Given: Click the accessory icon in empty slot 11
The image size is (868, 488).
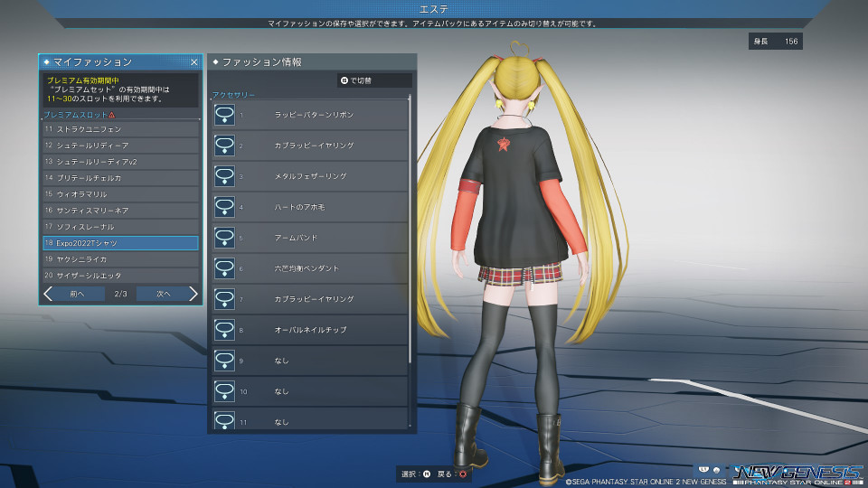Looking at the screenshot, I should (224, 420).
